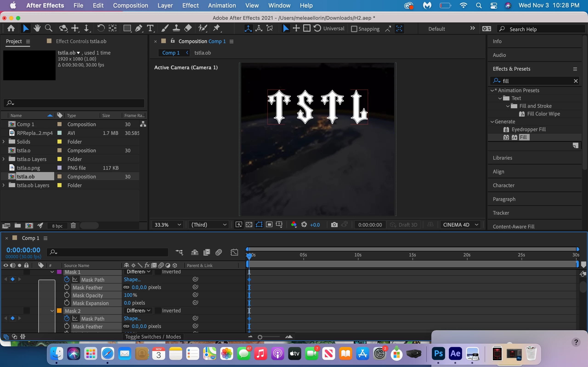This screenshot has height=367, width=588.
Task: Open the Composition menu
Action: 130,5
